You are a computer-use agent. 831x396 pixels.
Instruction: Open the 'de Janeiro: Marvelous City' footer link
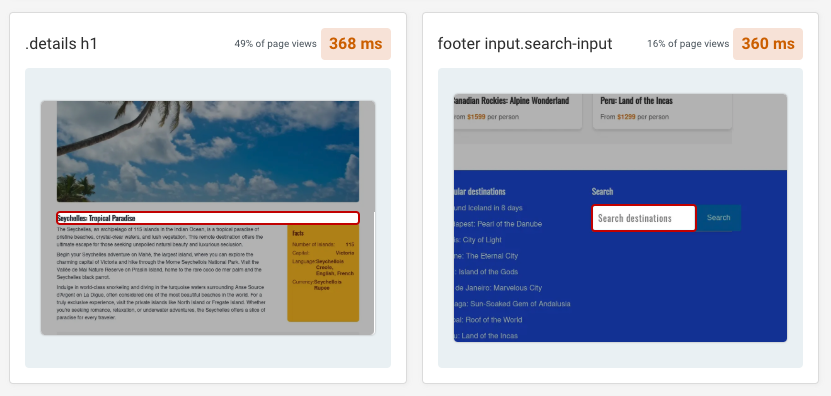[498, 288]
